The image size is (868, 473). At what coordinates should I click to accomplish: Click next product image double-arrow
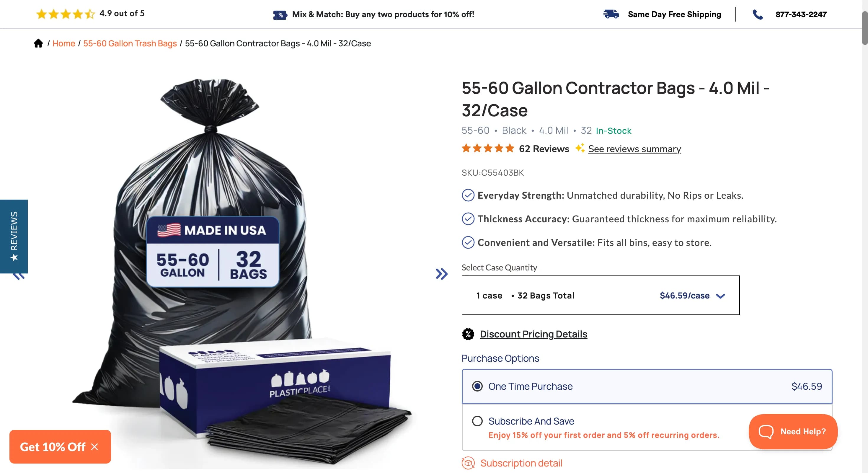point(441,274)
